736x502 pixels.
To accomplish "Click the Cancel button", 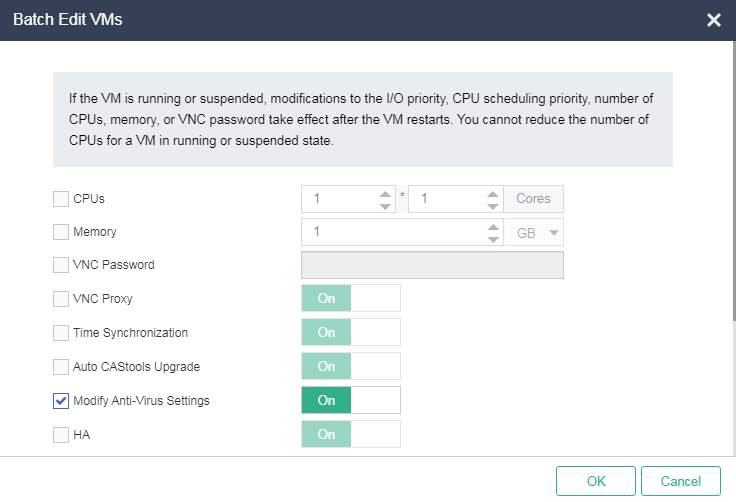I will (681, 481).
